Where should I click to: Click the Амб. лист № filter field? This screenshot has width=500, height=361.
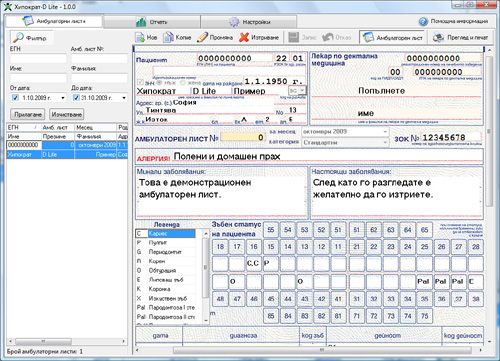[99, 59]
